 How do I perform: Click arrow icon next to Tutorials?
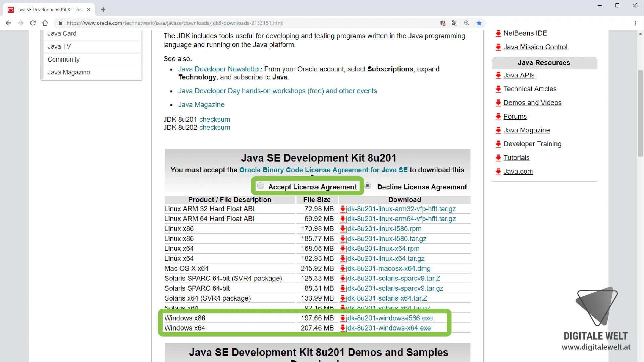point(498,158)
